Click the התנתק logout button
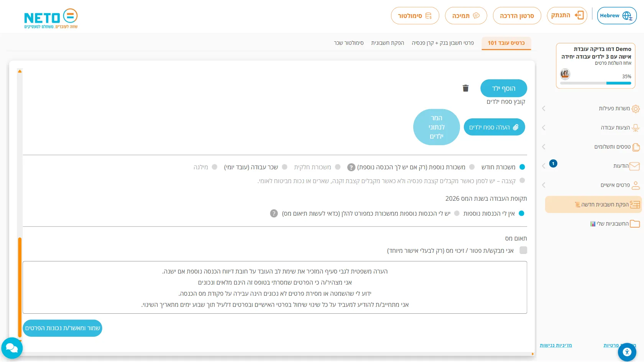Image resolution: width=644 pixels, height=362 pixels. pyautogui.click(x=567, y=16)
